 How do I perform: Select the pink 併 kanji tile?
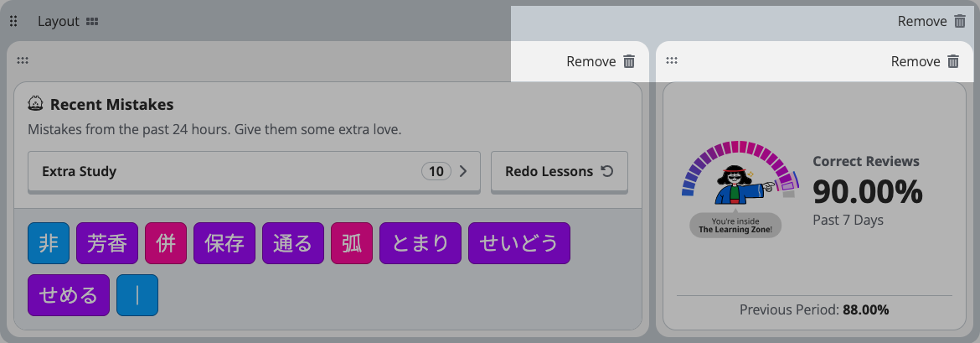[x=166, y=243]
